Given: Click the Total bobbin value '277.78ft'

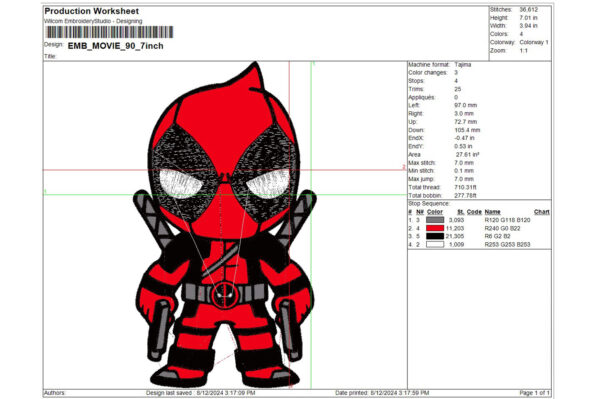Looking at the screenshot, I should point(465,195).
